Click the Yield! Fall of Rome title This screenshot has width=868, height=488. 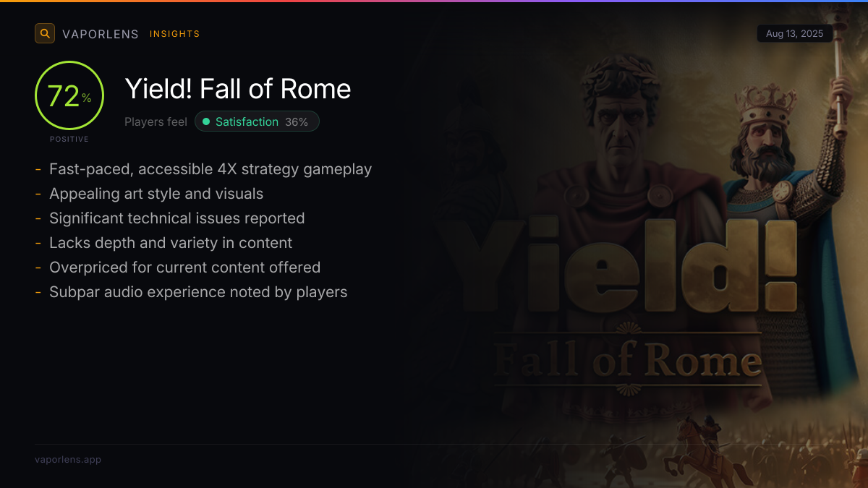click(x=238, y=89)
